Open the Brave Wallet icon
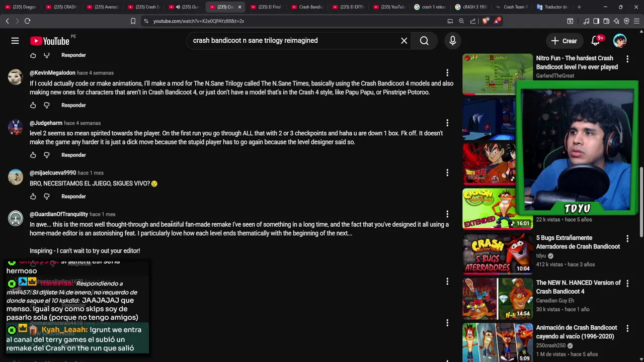This screenshot has width=644, height=362. 606,21
